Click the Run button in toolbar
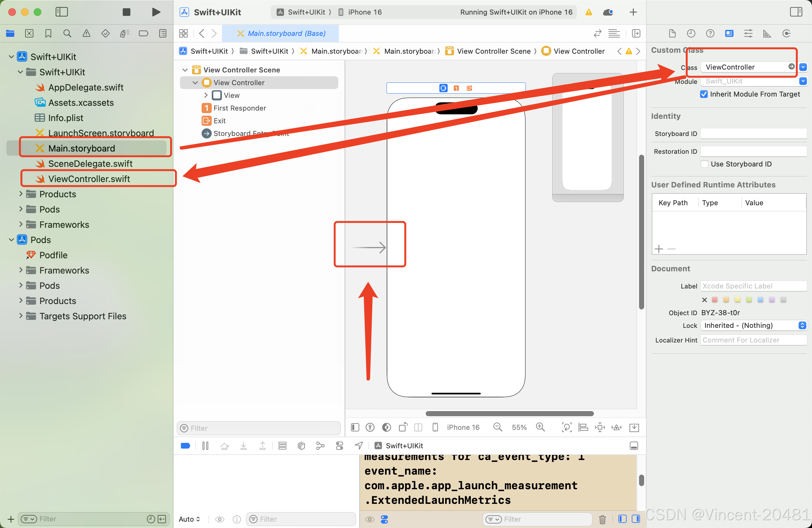This screenshot has height=528, width=812. 156,12
